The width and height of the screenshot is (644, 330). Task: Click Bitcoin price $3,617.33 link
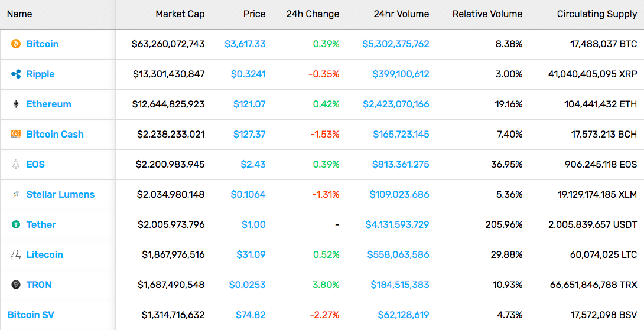(245, 44)
